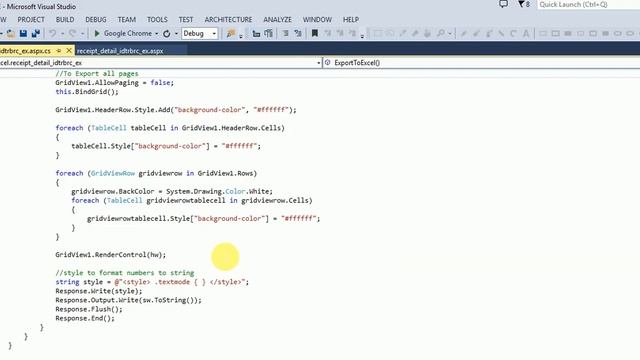This screenshot has width=640, height=360.
Task: Open the BUILD menu
Action: point(65,20)
